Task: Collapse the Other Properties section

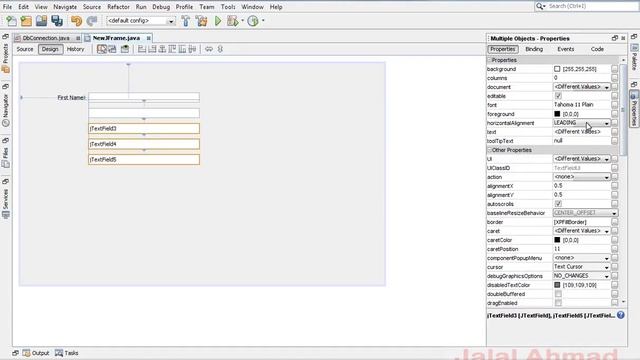Action: (x=489, y=150)
